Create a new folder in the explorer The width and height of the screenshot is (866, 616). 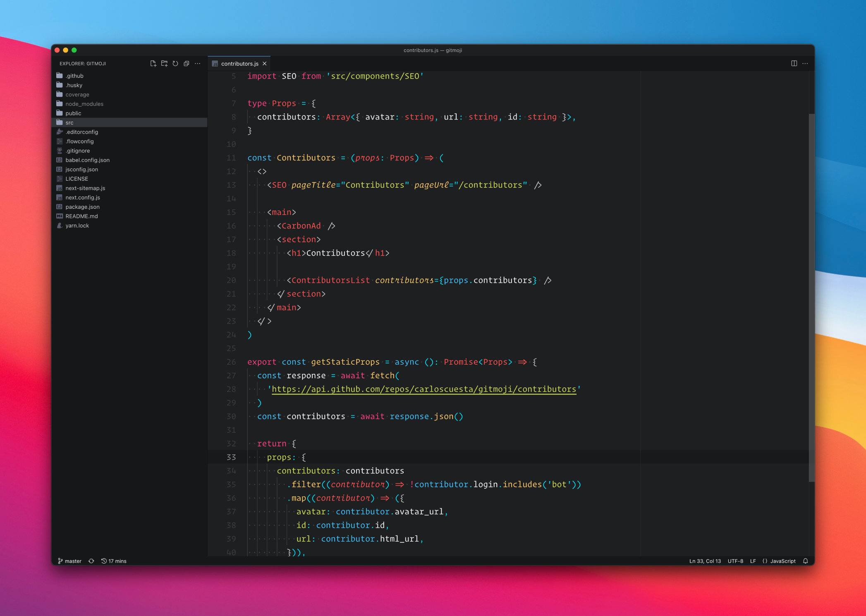tap(164, 63)
